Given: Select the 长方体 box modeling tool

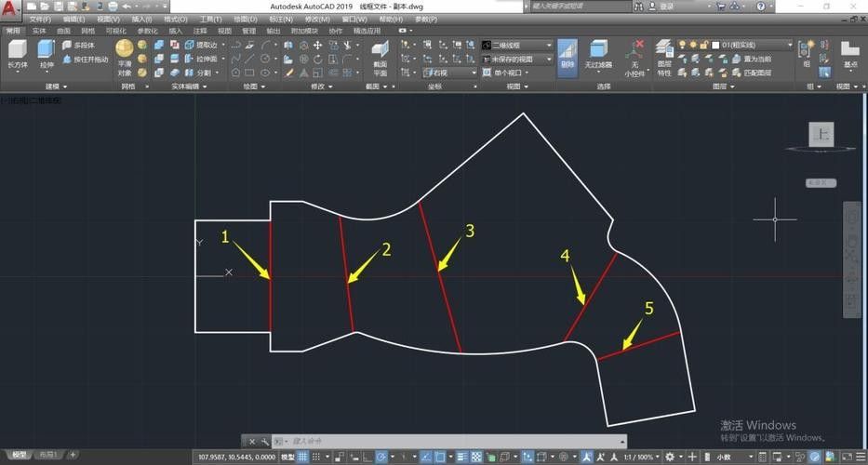Looking at the screenshot, I should 18,54.
